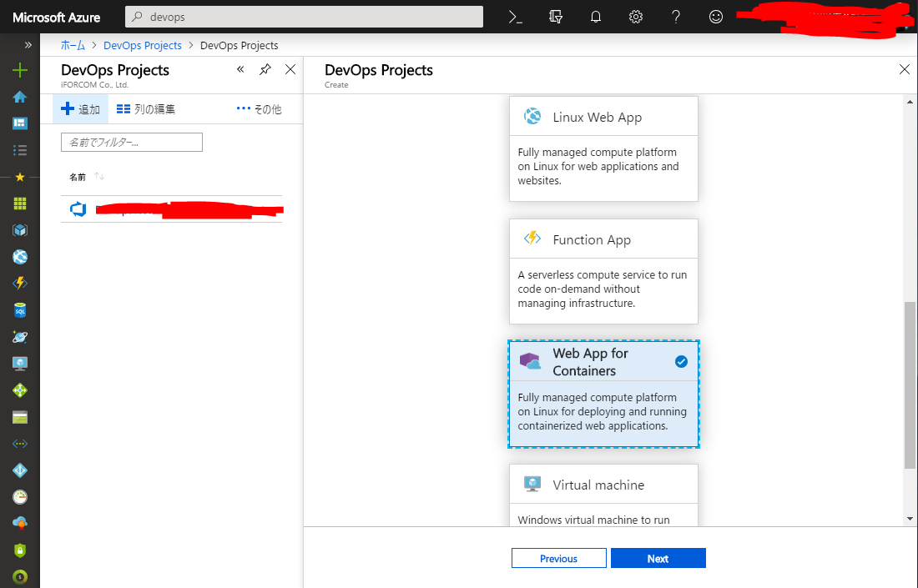Go to Home via sidebar house icon
Viewport: 918px width, 588px height.
pos(20,97)
